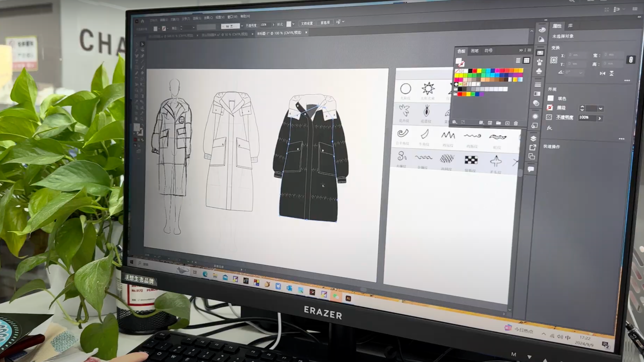644x362 pixels.
Task: Switch to the 符号 symbols tab
Action: [x=488, y=51]
